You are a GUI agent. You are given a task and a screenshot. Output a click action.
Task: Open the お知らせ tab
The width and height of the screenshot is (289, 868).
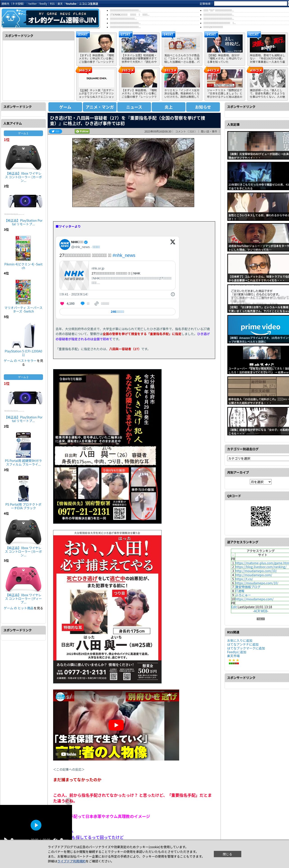[203, 107]
